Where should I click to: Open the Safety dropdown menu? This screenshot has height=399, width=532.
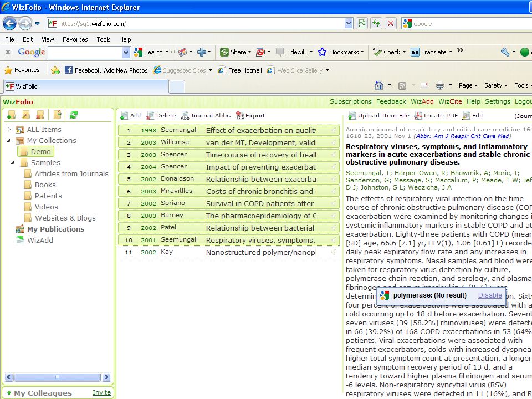[x=495, y=85]
